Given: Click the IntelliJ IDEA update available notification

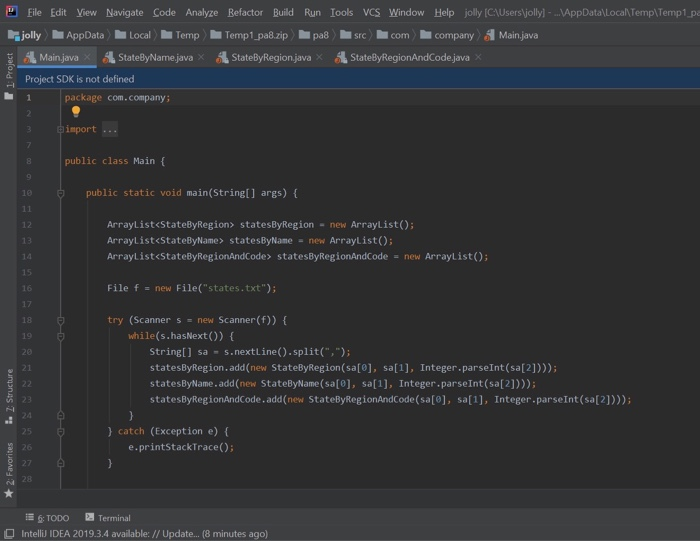Looking at the screenshot, I should click(145, 534).
